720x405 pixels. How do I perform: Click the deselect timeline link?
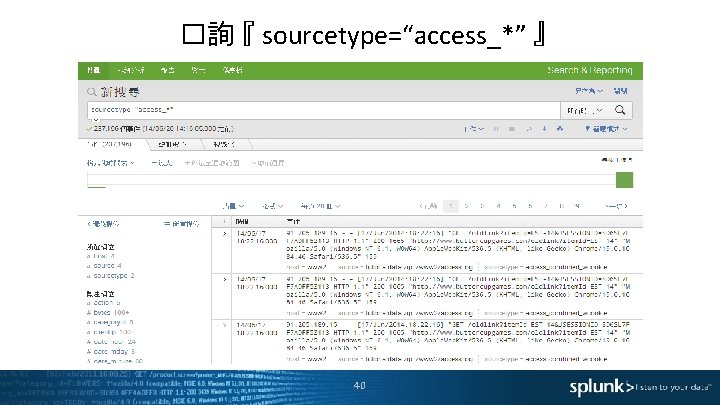[x=268, y=163]
